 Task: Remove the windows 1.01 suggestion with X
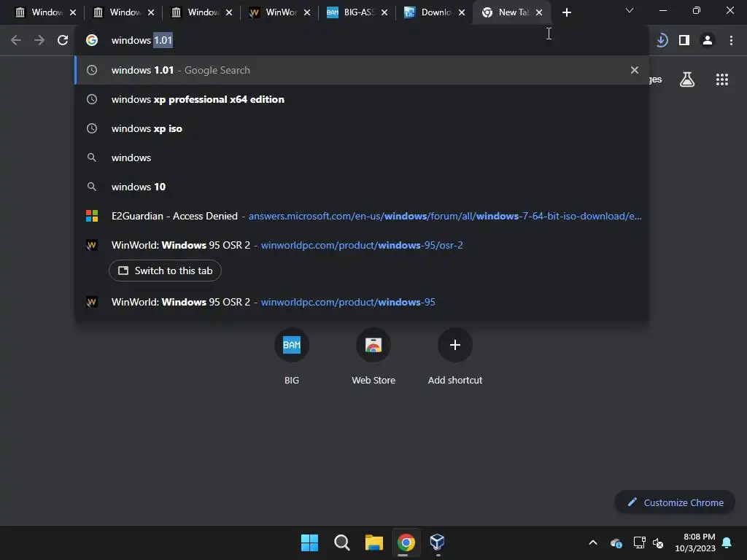[x=635, y=70]
